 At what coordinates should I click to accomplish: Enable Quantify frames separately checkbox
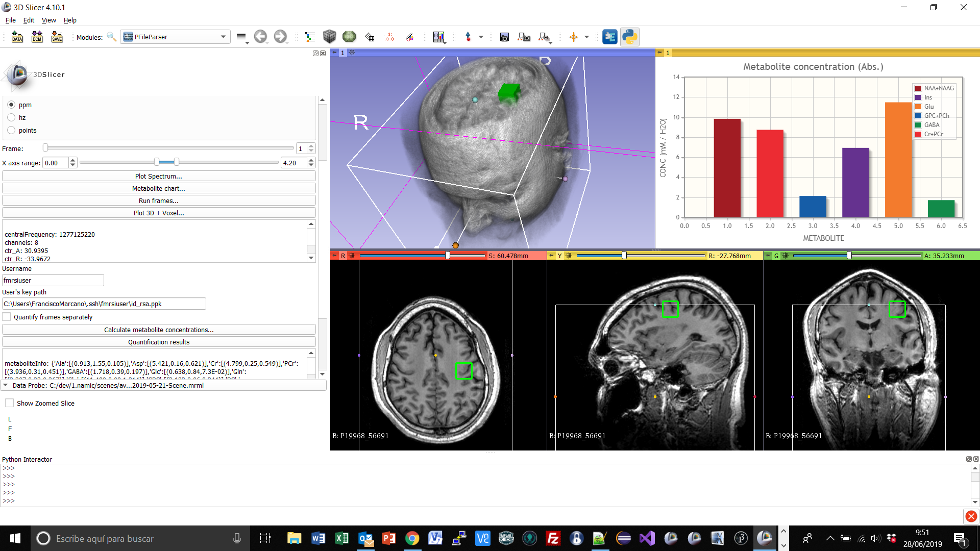[x=7, y=317]
